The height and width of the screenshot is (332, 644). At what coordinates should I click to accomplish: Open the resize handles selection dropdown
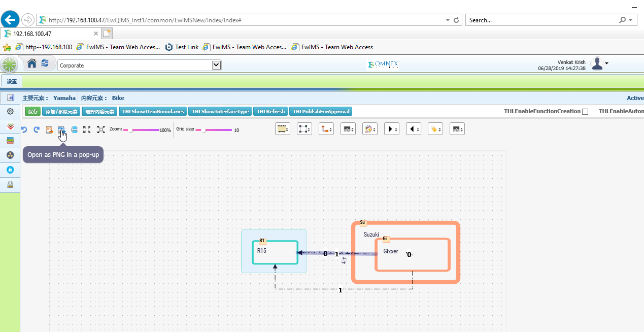click(x=304, y=129)
